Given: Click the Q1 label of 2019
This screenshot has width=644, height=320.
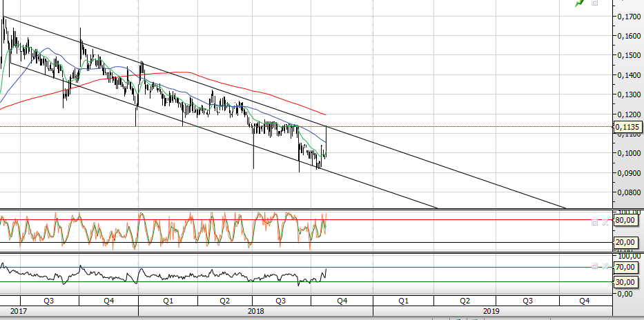Looking at the screenshot, I should click(403, 301).
